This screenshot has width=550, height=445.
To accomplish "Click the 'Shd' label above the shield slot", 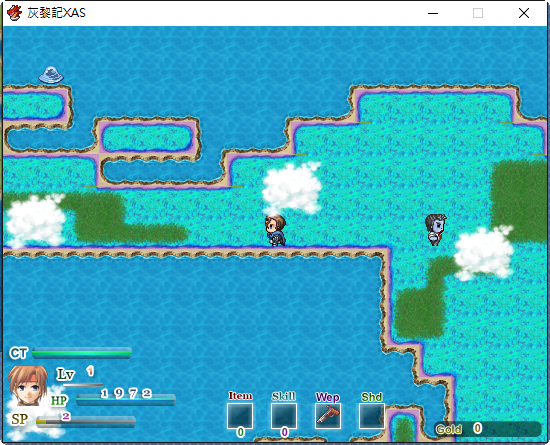I will click(372, 397).
